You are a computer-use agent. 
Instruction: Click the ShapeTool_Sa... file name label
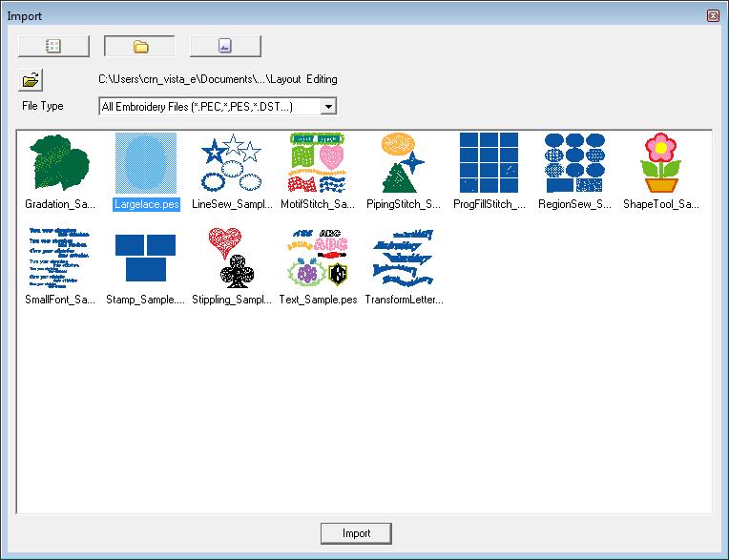(x=660, y=204)
